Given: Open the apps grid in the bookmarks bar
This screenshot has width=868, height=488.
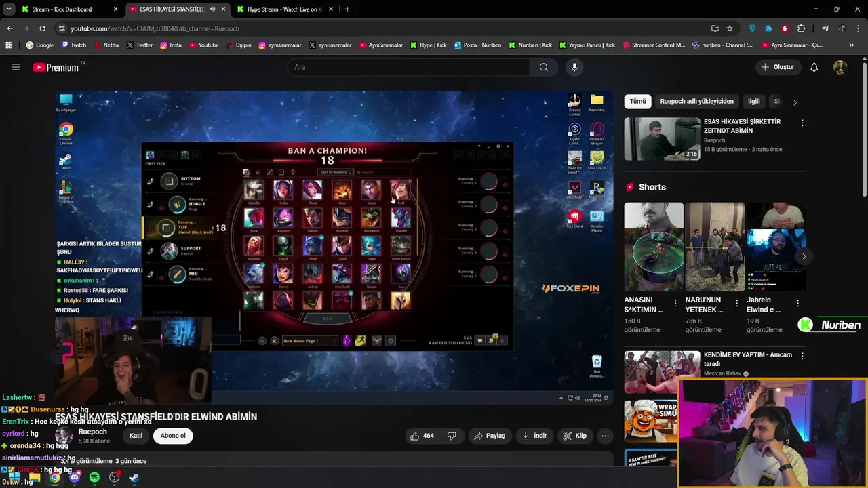Looking at the screenshot, I should (9, 45).
